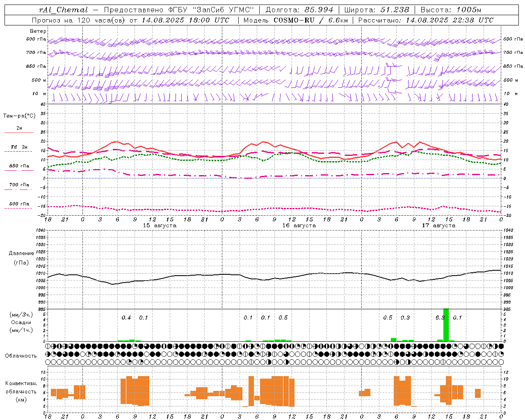This screenshot has width=525, height=420.
Task: Select the left 500 м wind level label
Action: tap(39, 80)
